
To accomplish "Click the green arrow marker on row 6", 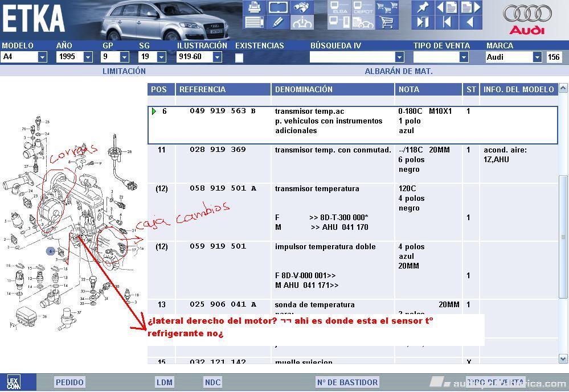I will click(x=154, y=112).
